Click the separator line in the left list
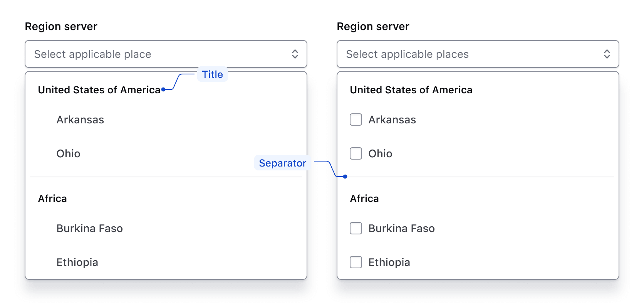This screenshot has height=303, width=644. pos(154,177)
